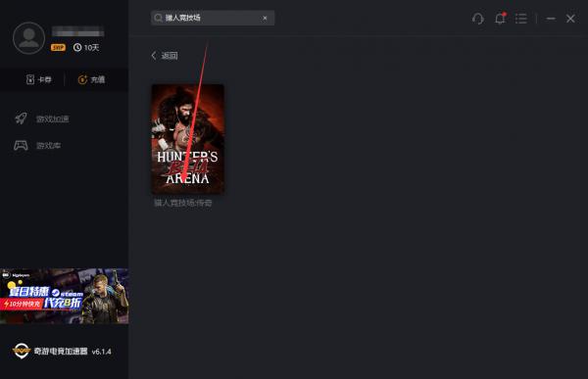Switch to 游戏库 game library tab
This screenshot has width=588, height=379.
(48, 146)
